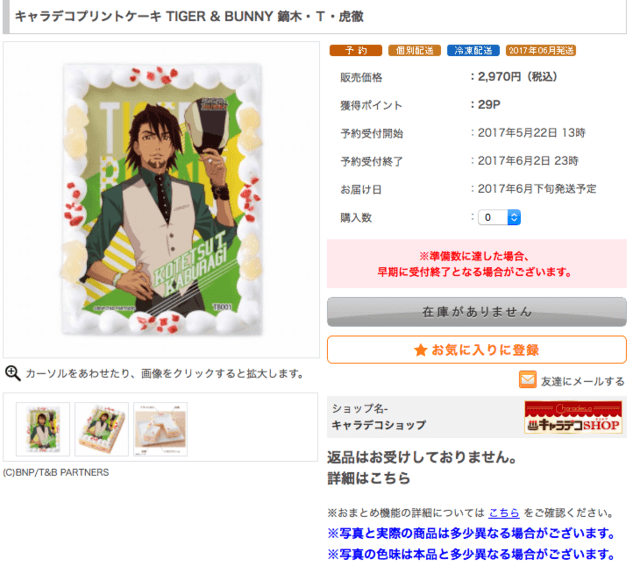This screenshot has width=640, height=573.
Task: Click the envelope mail icon
Action: pyautogui.click(x=527, y=380)
